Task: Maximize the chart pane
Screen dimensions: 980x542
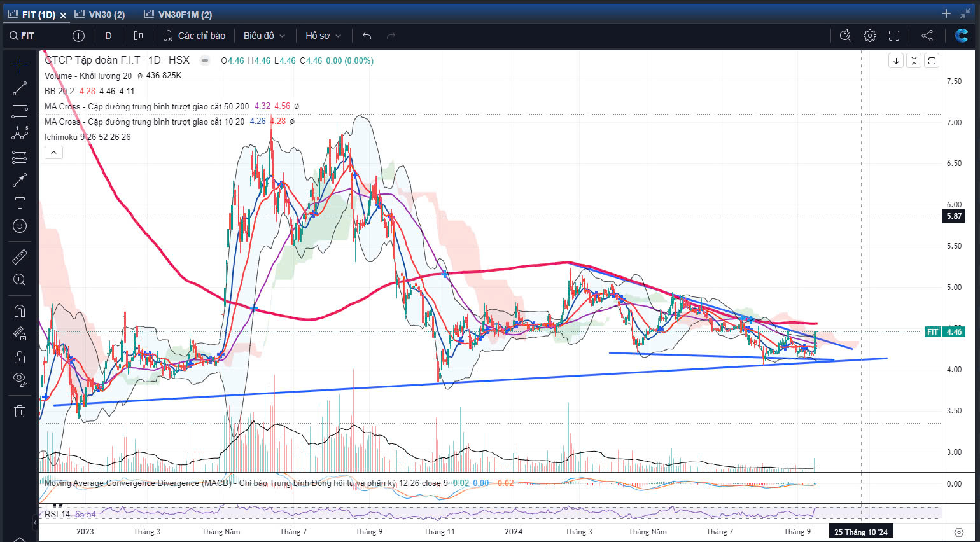Action: (x=932, y=61)
